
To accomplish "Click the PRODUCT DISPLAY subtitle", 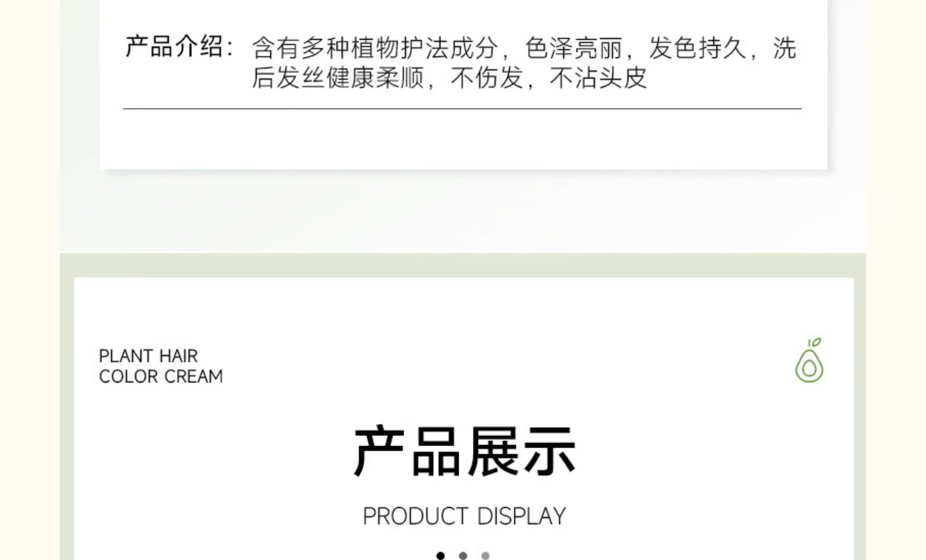I will pos(464,516).
